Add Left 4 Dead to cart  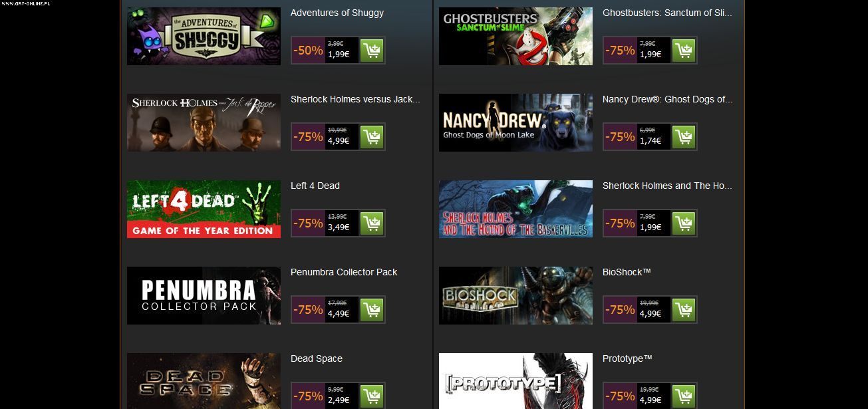pyautogui.click(x=372, y=223)
